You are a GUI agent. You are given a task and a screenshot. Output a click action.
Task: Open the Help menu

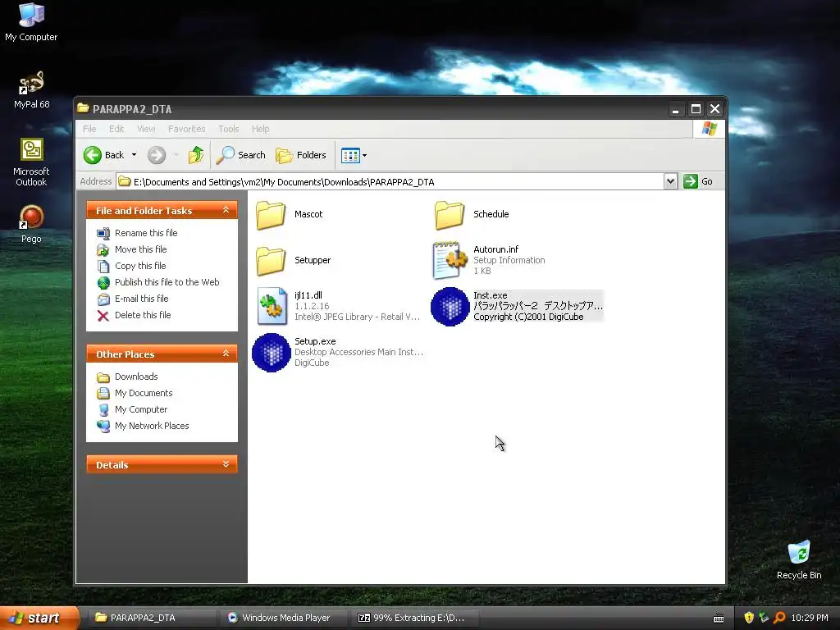260,129
